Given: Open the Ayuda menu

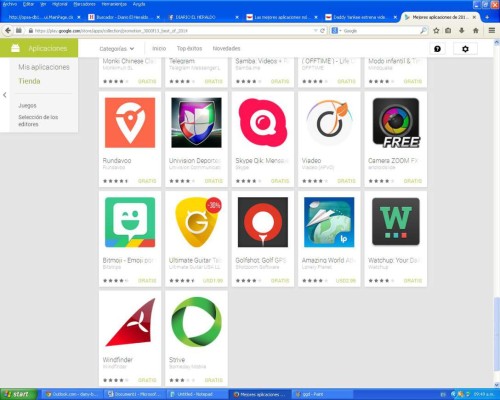Looking at the screenshot, I should click(139, 4).
